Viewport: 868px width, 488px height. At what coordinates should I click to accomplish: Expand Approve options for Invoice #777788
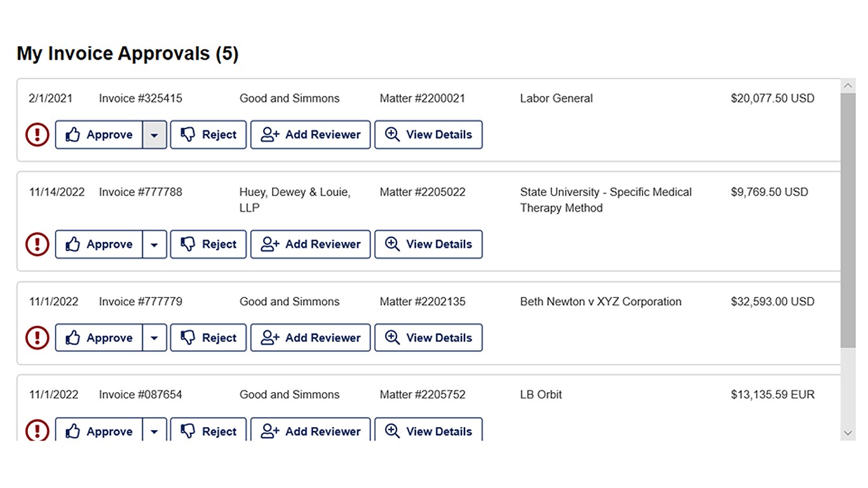point(154,245)
